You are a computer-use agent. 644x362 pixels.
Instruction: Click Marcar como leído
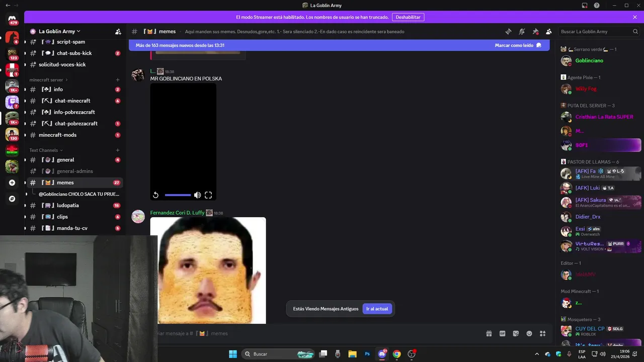[x=518, y=45]
